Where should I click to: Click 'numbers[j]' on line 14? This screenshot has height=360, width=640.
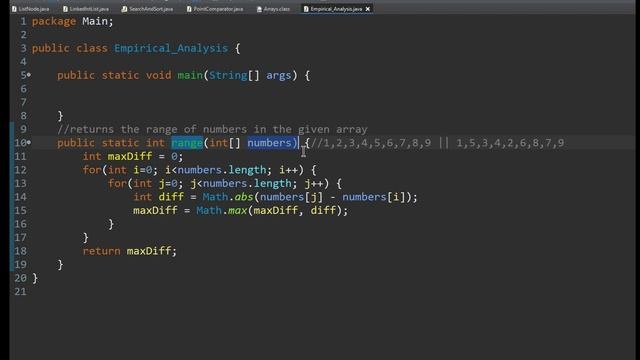click(291, 197)
